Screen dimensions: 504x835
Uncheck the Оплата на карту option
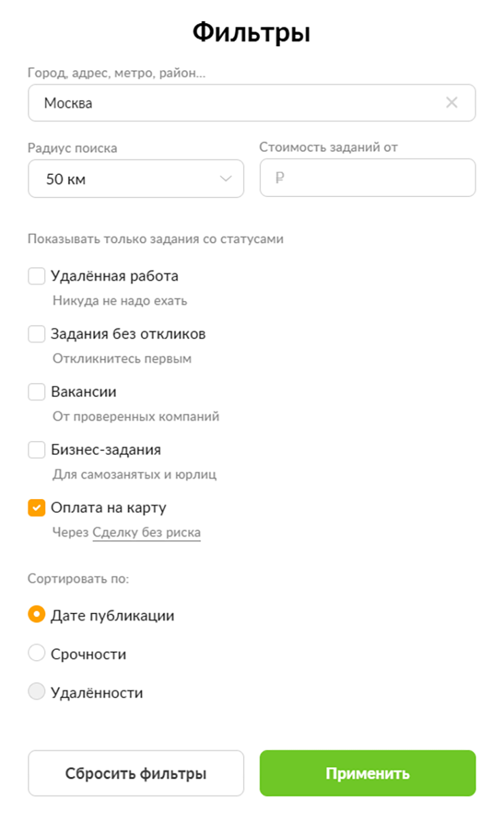36,507
